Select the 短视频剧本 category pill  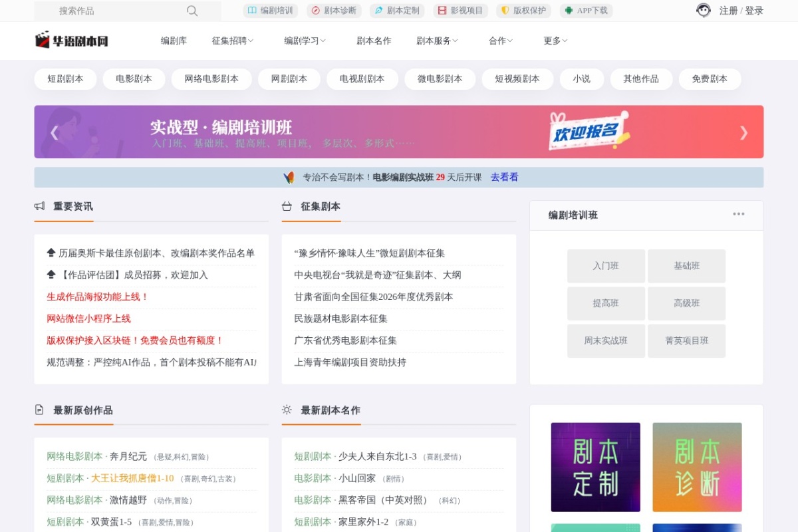point(517,79)
